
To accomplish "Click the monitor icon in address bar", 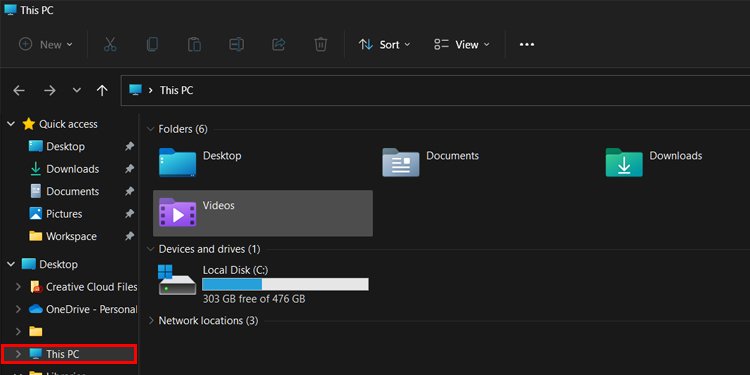I will coord(136,90).
